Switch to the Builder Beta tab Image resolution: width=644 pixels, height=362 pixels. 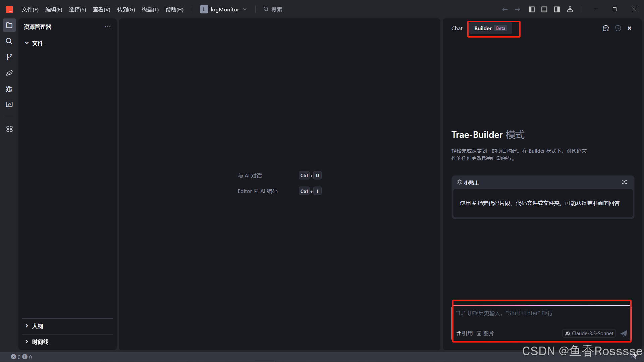pos(490,29)
